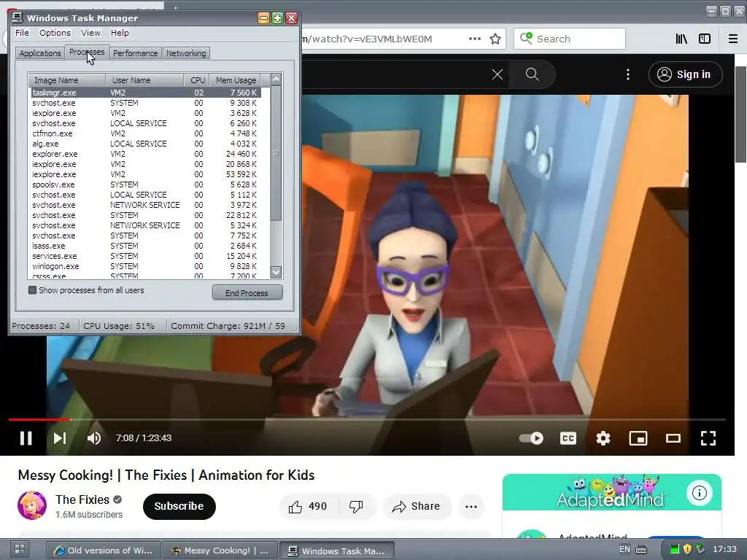Skip to next video
This screenshot has width=747, height=560.
point(60,438)
